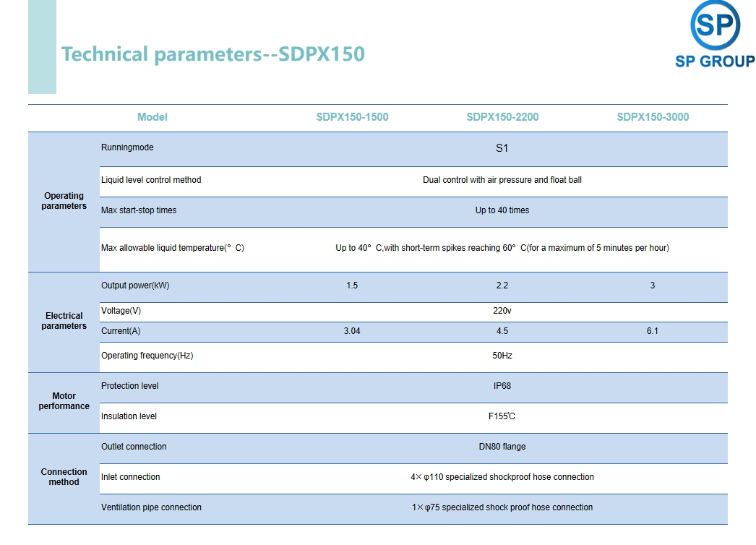Select the SDPX150-1500 column header
This screenshot has width=756, height=545.
coord(352,117)
